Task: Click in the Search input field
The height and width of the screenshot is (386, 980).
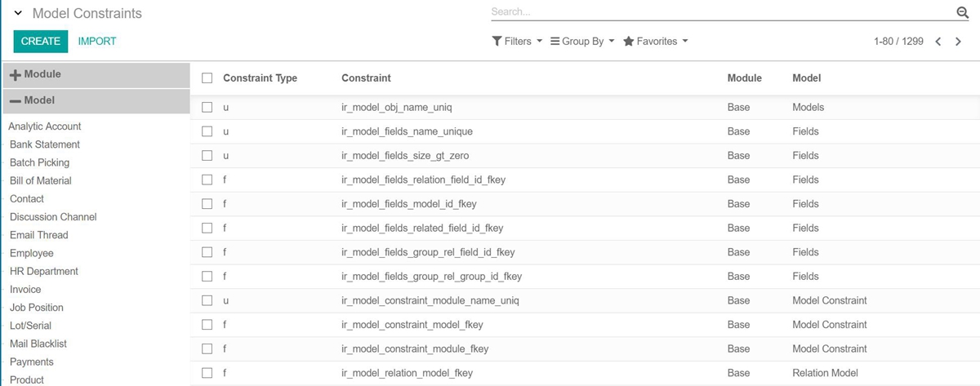Action: (x=719, y=12)
